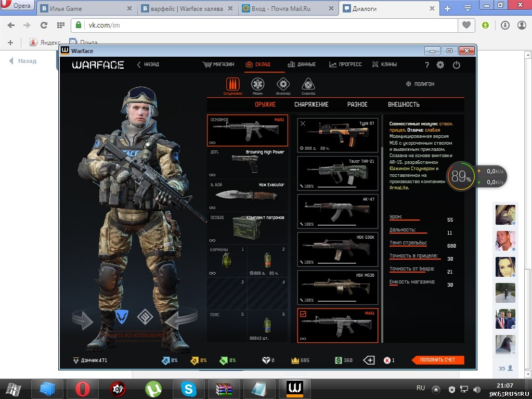Go back in Opera browser

tap(11, 25)
